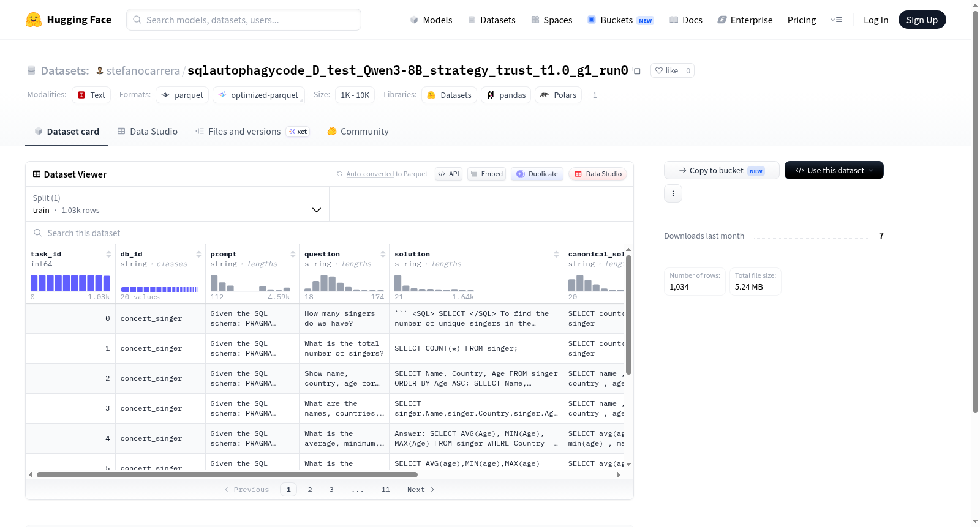This screenshot has width=980, height=527.
Task: Click the Datasets library tag
Action: pos(449,95)
